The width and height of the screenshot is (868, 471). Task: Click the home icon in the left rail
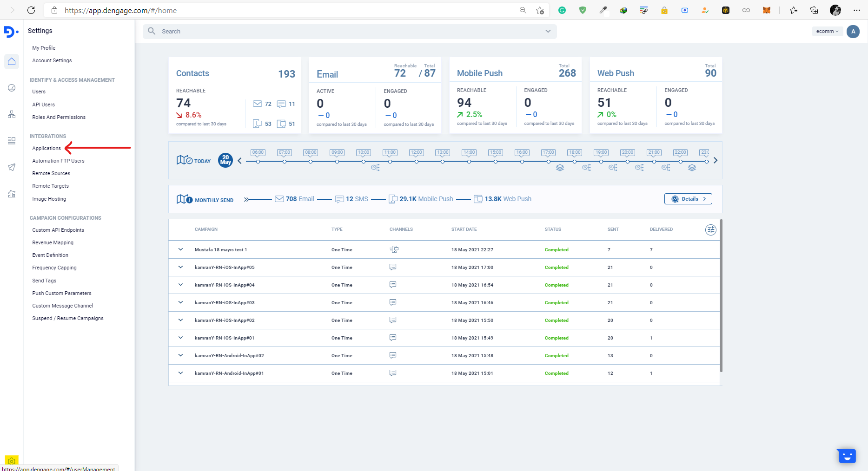[12, 62]
